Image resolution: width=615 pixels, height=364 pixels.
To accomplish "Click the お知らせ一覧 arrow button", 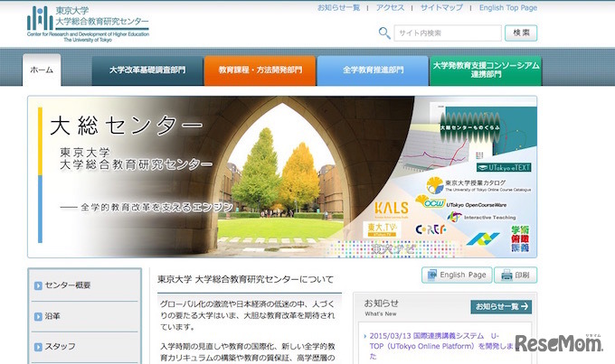I will pyautogui.click(x=501, y=307).
